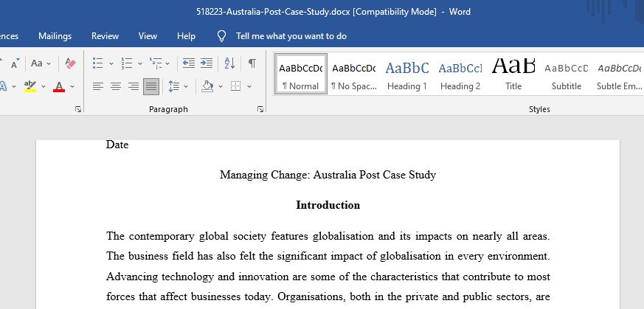
Task: Open the Shading color dropdown arrow
Action: click(221, 86)
